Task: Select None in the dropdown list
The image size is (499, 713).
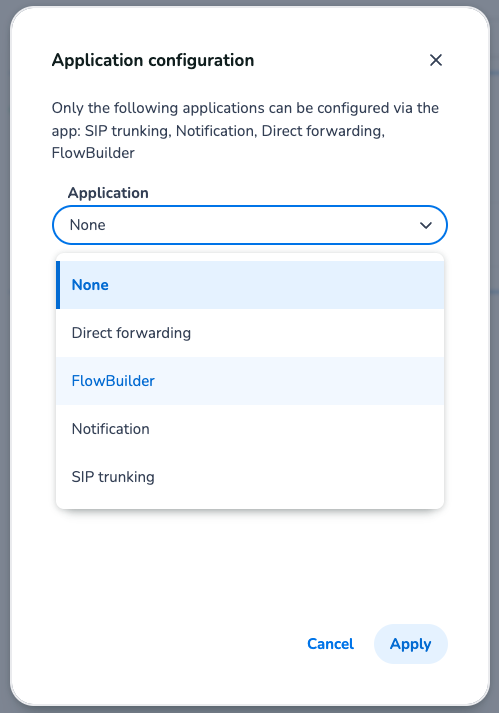Action: point(250,285)
